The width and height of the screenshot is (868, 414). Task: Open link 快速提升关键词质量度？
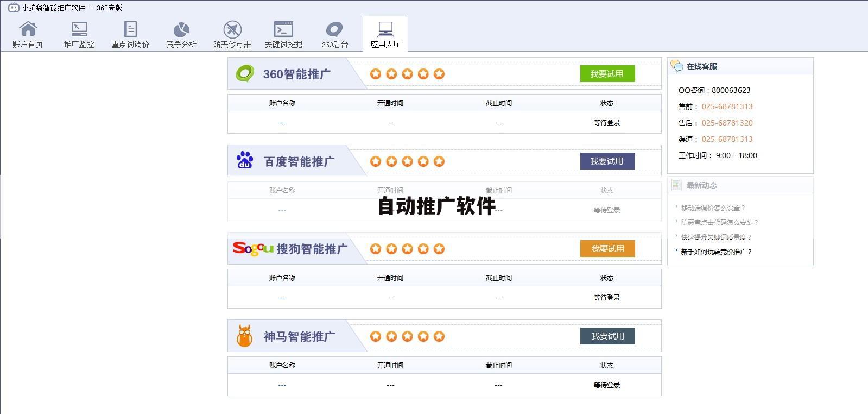(717, 237)
